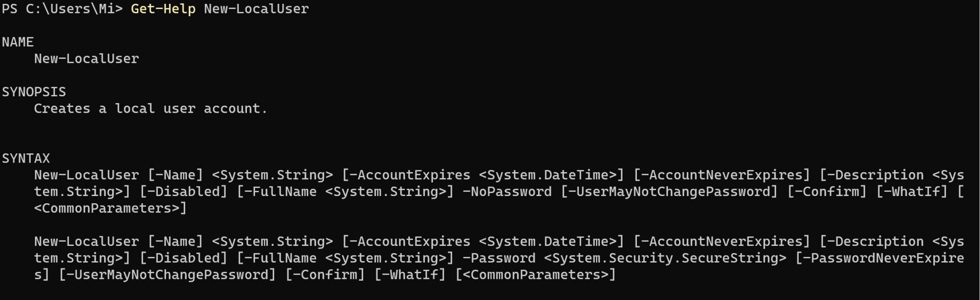Click the -Password parameter in second syntax
980x300 pixels.
tap(499, 258)
